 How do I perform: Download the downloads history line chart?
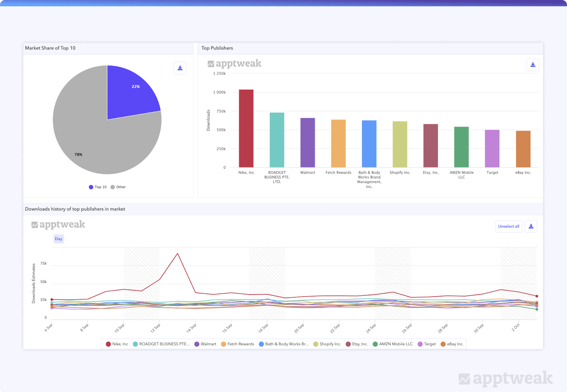click(x=531, y=226)
